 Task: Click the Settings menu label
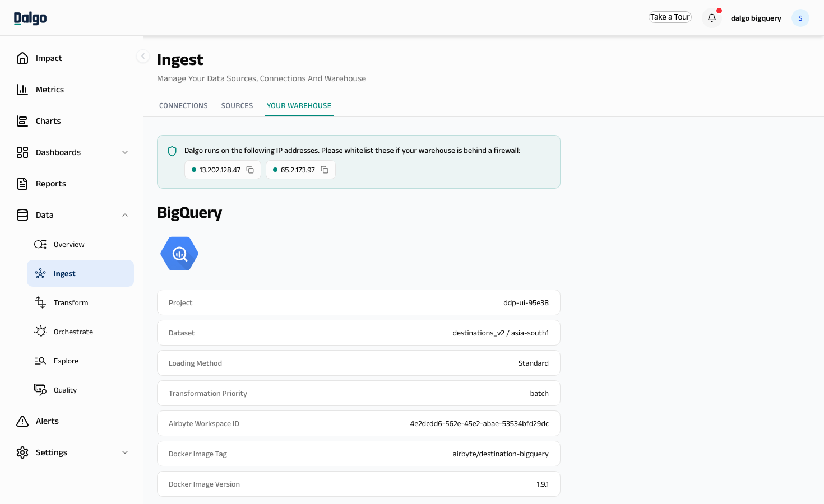click(x=52, y=452)
